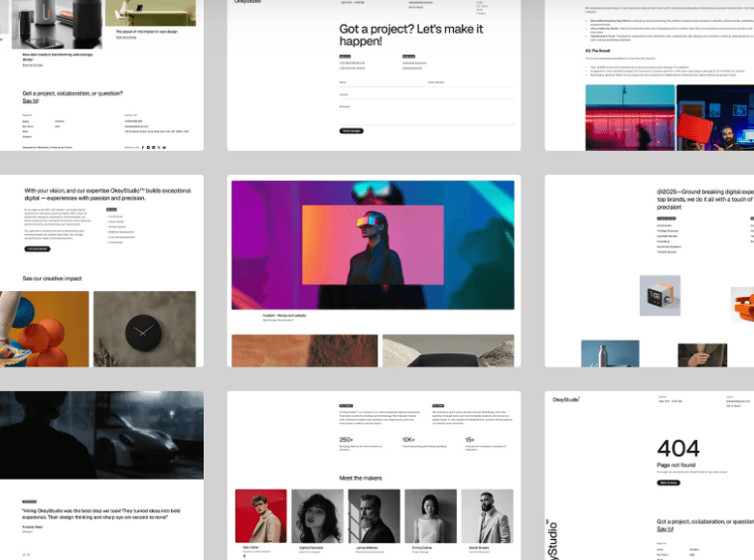
Task: Click the Send message button
Action: pos(352,131)
